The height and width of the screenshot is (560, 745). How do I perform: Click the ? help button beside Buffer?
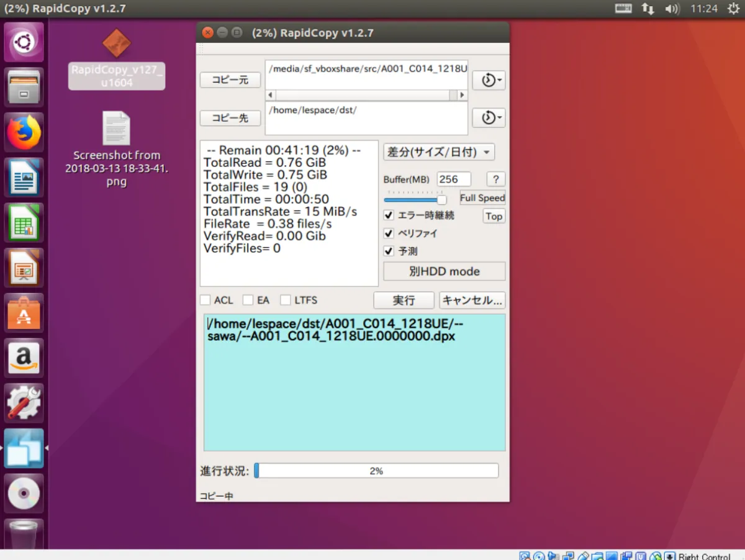click(495, 179)
